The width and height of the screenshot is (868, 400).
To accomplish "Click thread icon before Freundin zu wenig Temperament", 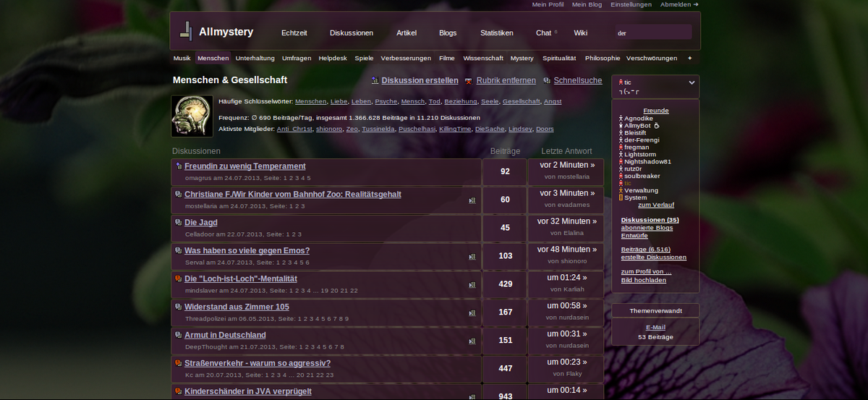I will [x=178, y=166].
